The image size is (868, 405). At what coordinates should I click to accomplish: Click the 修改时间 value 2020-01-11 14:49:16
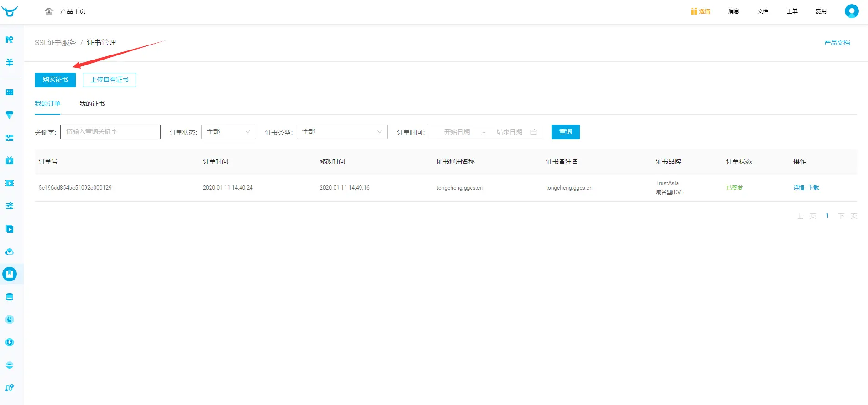click(345, 188)
